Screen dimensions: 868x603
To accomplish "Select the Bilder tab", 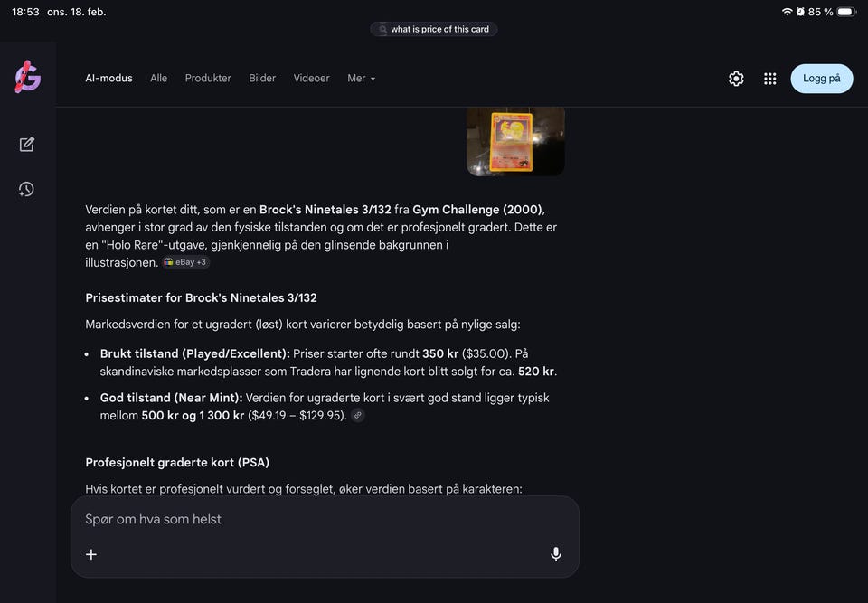I will [262, 79].
